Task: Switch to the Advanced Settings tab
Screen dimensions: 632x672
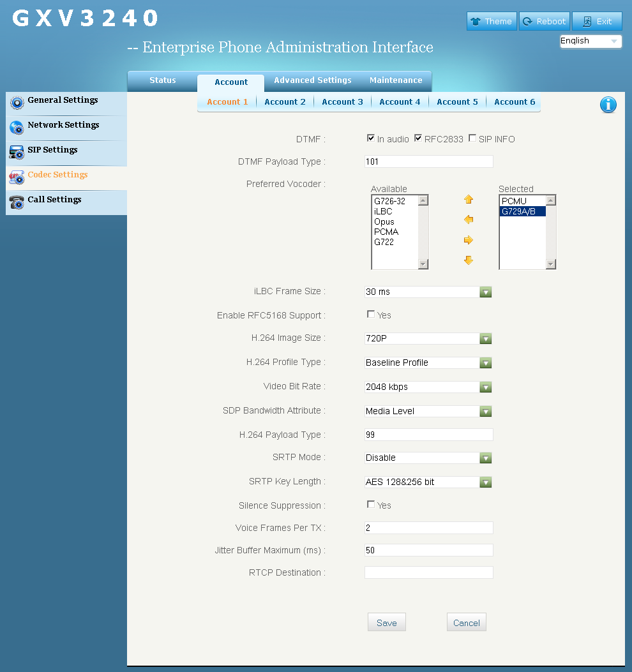Action: (x=313, y=80)
